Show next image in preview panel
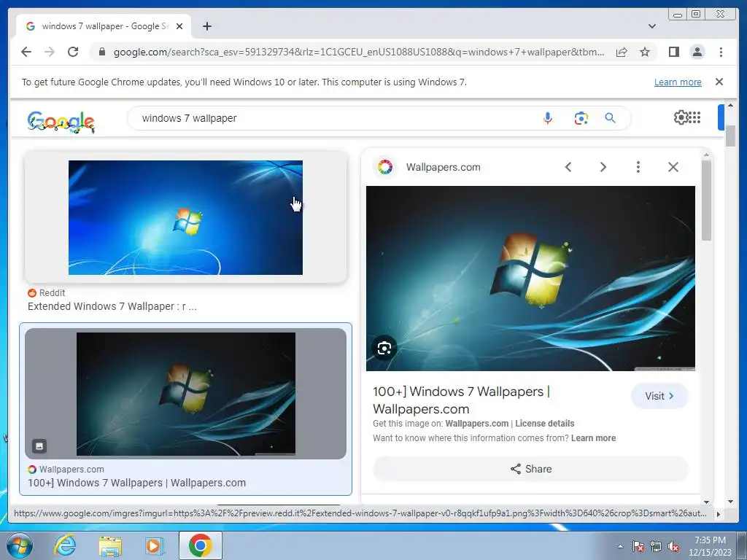Image resolution: width=747 pixels, height=560 pixels. [x=603, y=167]
